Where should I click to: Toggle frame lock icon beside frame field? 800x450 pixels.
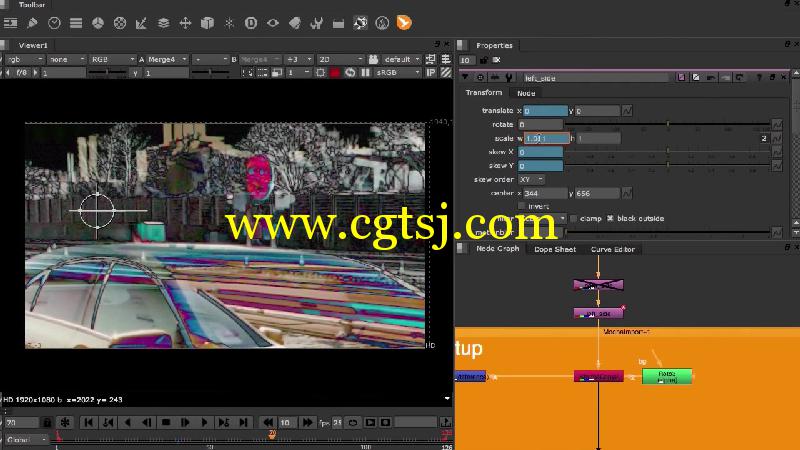[47, 422]
